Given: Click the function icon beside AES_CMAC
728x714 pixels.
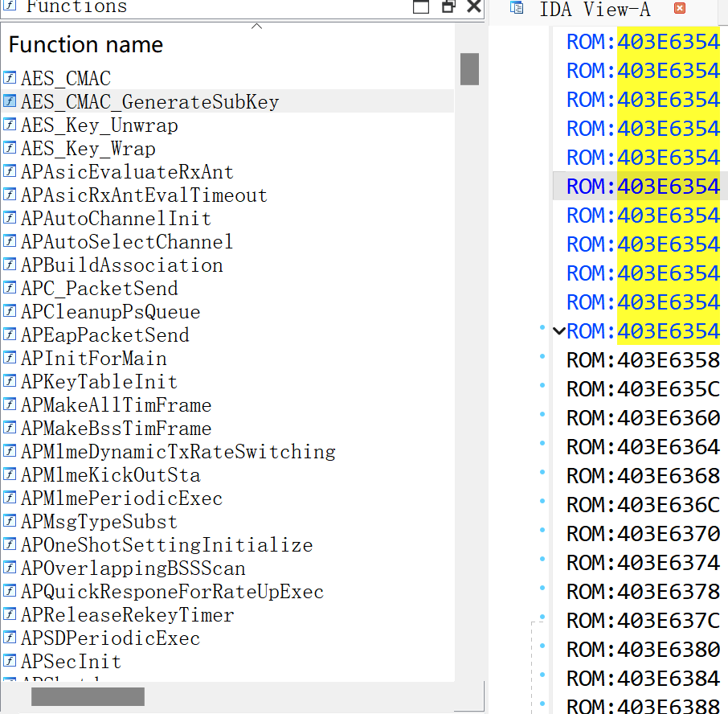Looking at the screenshot, I should point(10,78).
